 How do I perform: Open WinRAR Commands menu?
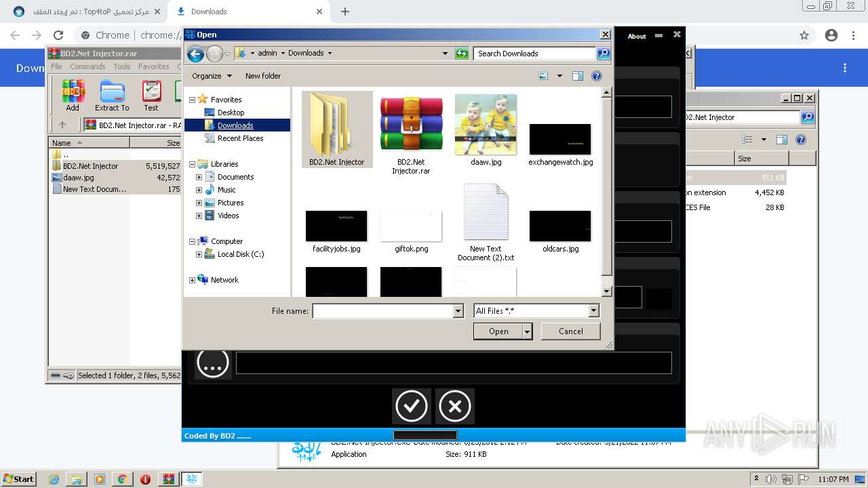point(87,66)
